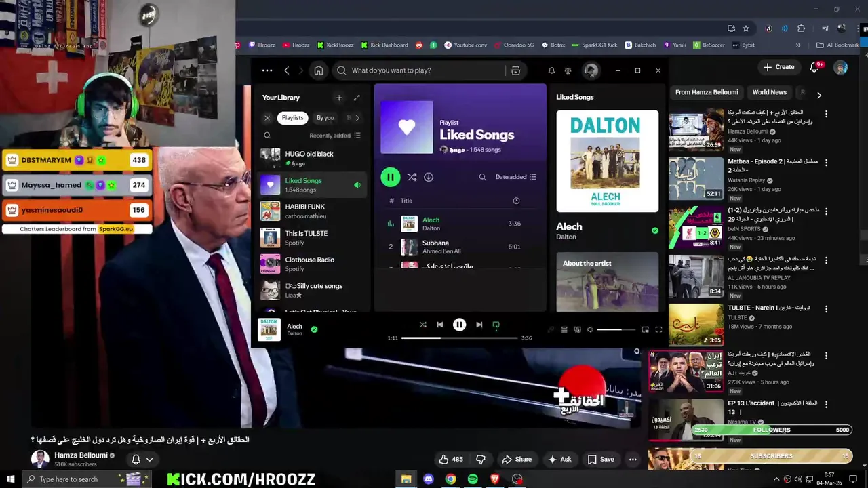Show more bookmarks chevron
Viewport: 868px width, 488px height.
point(798,45)
